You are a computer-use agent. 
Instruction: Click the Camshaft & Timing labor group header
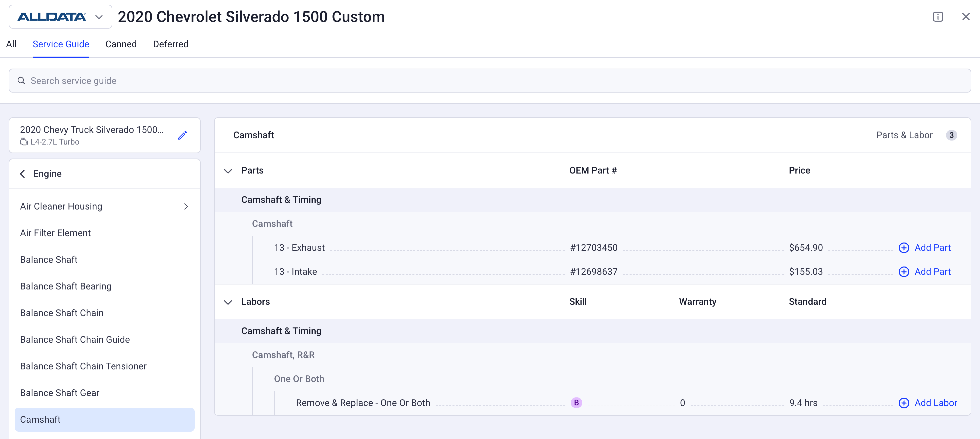[x=281, y=331]
